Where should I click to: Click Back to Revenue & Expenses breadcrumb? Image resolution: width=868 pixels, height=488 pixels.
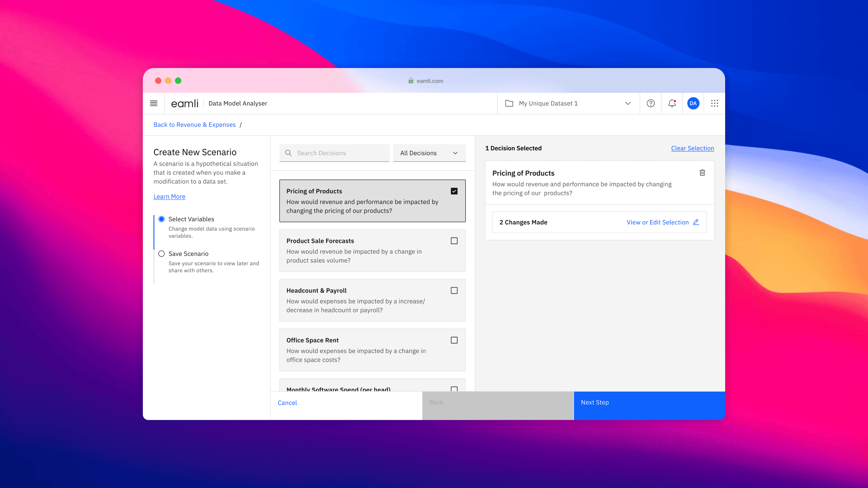point(194,125)
